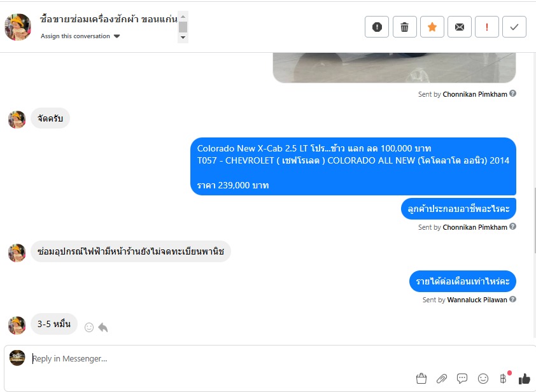Open saved replies speech bubble icon

click(x=462, y=379)
